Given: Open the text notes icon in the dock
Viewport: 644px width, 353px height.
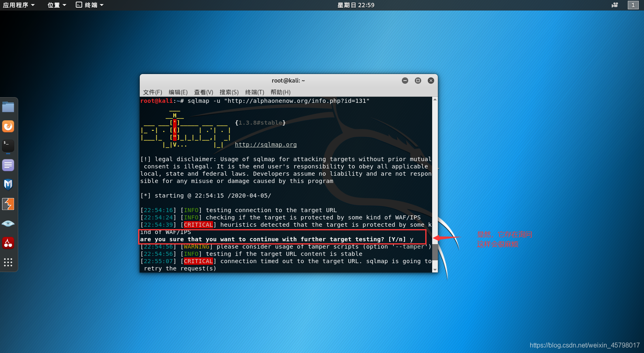Looking at the screenshot, I should tap(8, 165).
